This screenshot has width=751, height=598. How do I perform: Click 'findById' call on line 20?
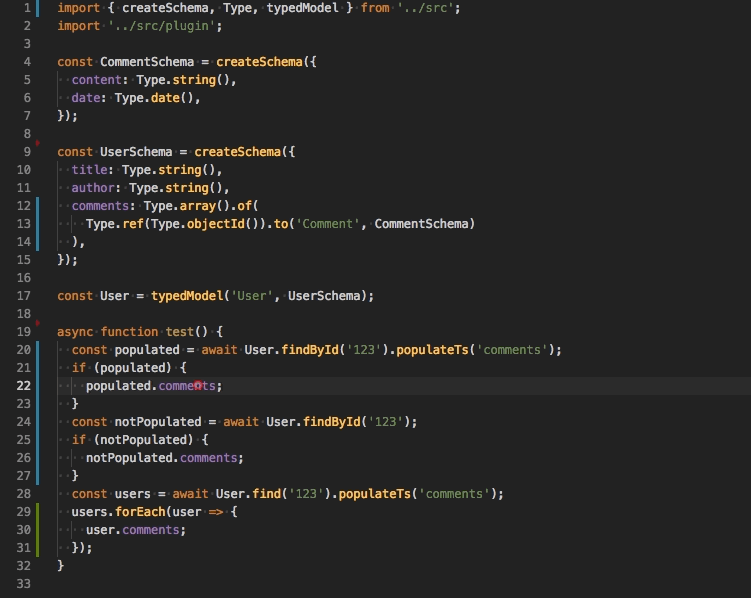click(x=310, y=350)
